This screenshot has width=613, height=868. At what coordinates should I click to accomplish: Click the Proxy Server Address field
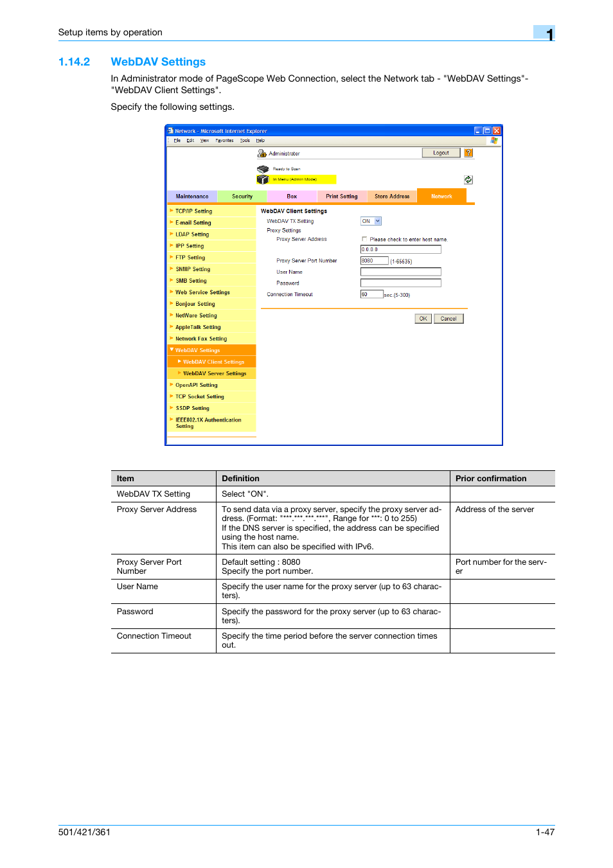(401, 249)
